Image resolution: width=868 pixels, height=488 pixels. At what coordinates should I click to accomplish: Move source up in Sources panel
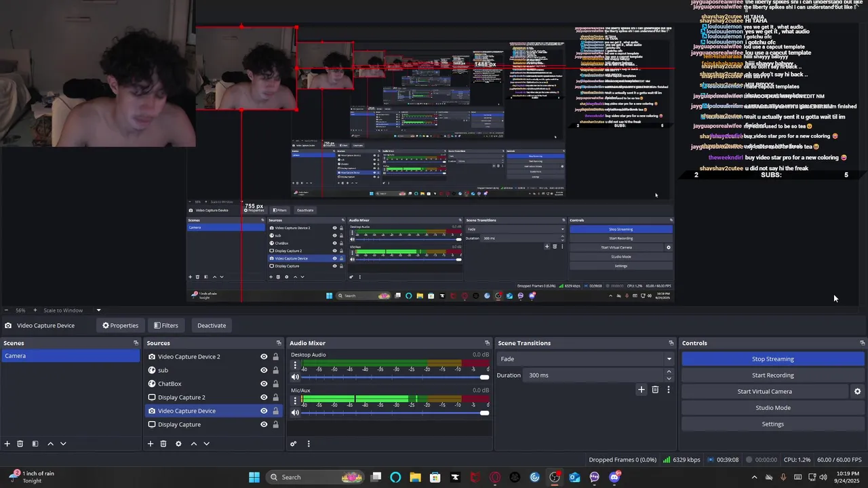point(193,444)
